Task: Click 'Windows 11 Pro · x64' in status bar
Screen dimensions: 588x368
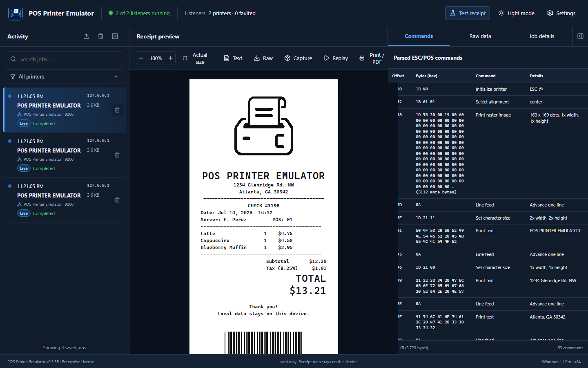Action: [561, 362]
